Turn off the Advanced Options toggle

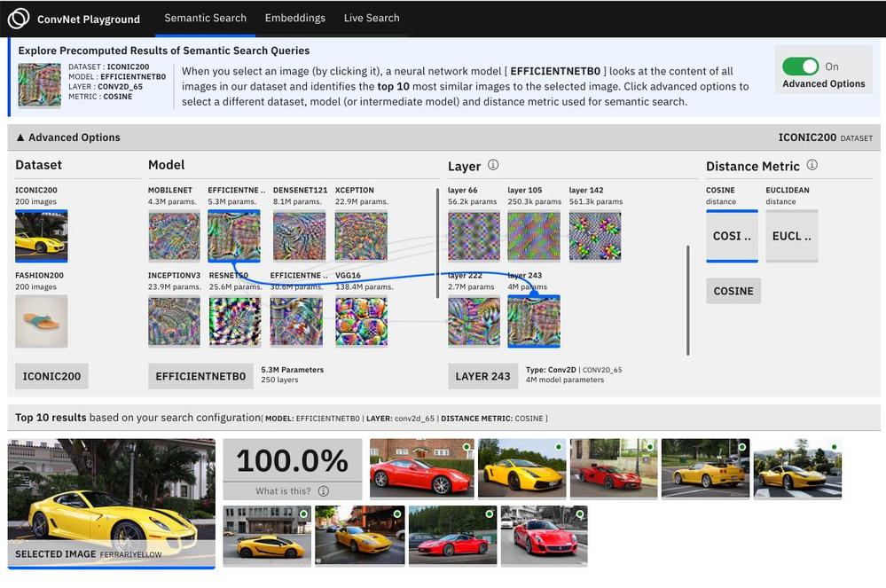tap(799, 67)
